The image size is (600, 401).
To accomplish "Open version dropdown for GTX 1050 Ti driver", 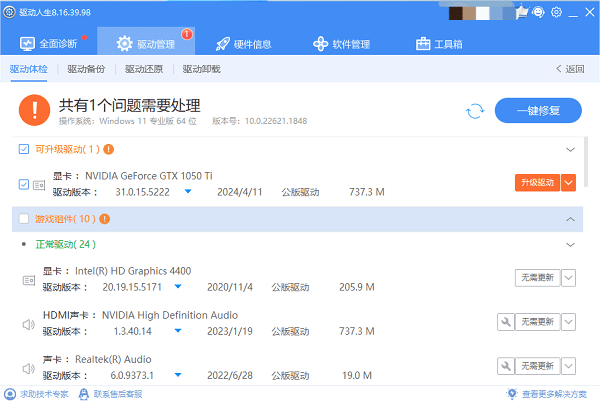I will 188,191.
